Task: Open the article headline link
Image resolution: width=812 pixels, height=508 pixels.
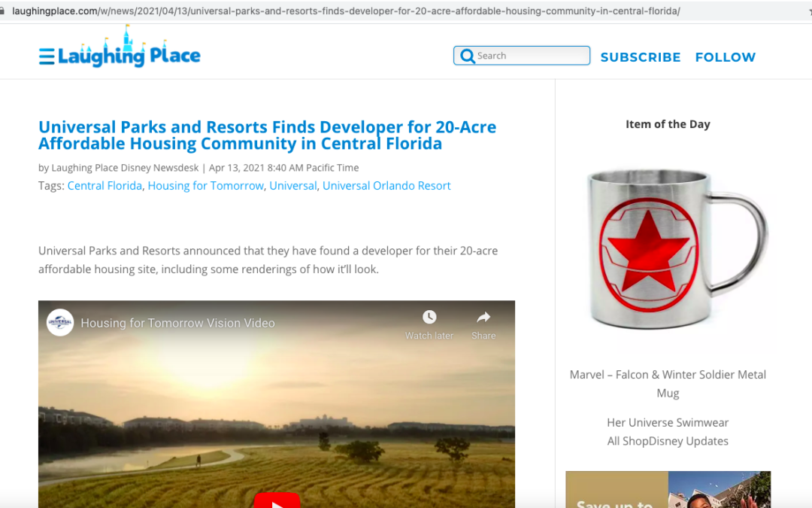Action: [267, 135]
